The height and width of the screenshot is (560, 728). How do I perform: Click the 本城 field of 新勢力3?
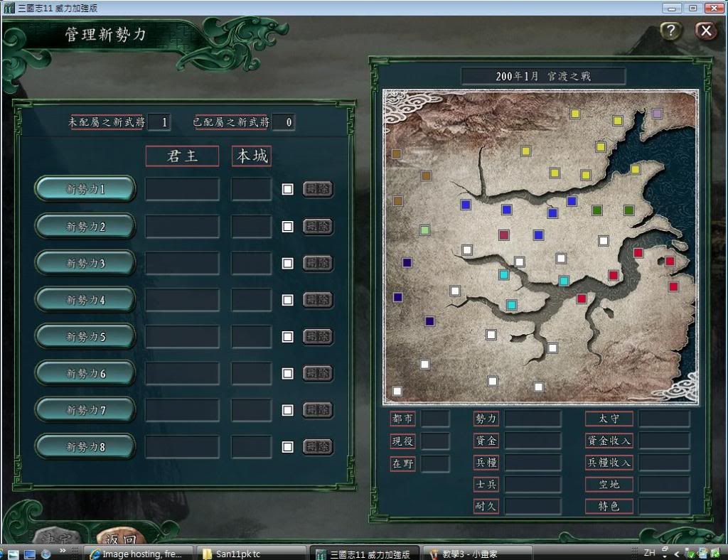pos(251,263)
